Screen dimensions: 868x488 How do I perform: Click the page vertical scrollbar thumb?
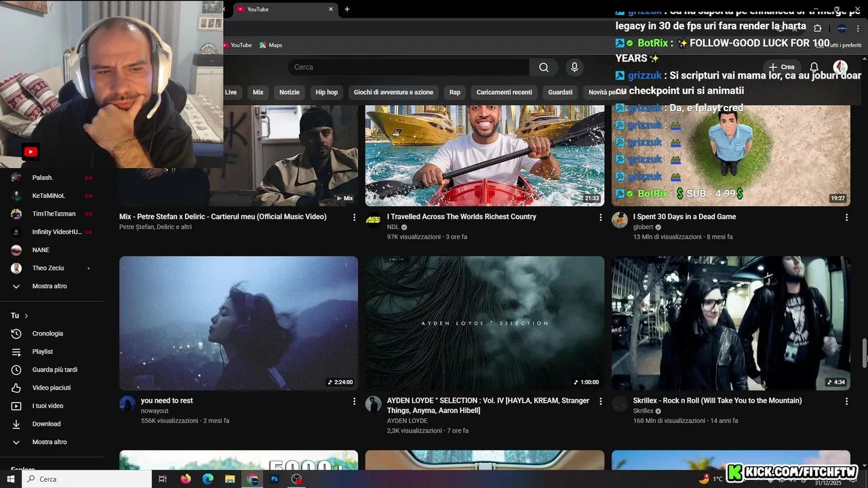[x=865, y=352]
